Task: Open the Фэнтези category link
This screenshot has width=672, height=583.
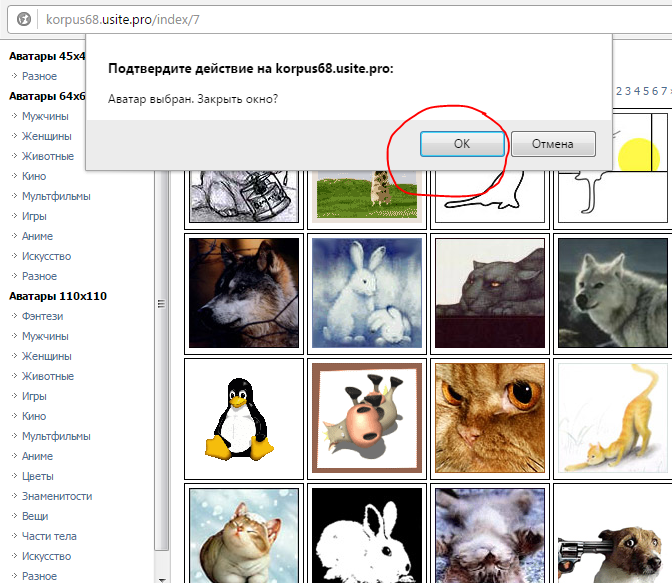Action: pos(42,316)
